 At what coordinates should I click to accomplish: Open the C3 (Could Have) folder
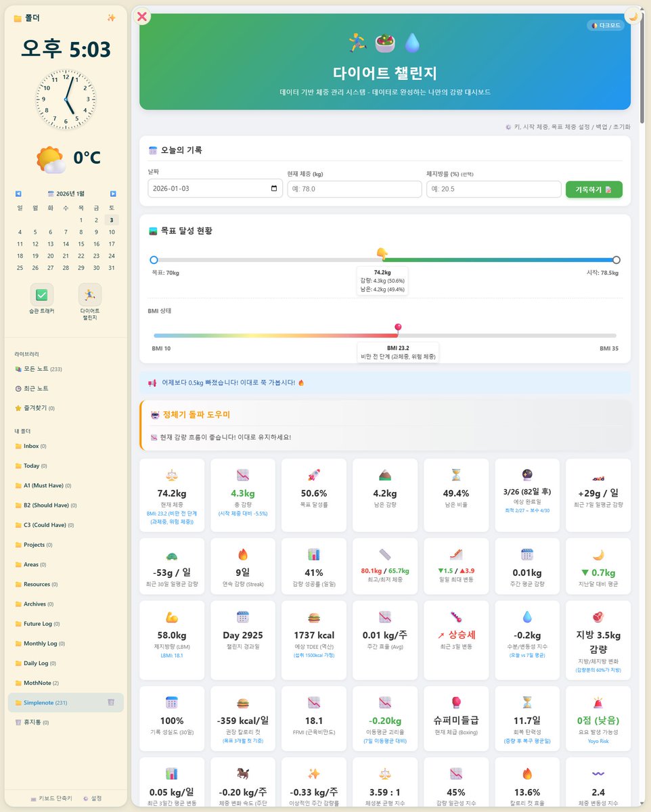click(x=66, y=524)
